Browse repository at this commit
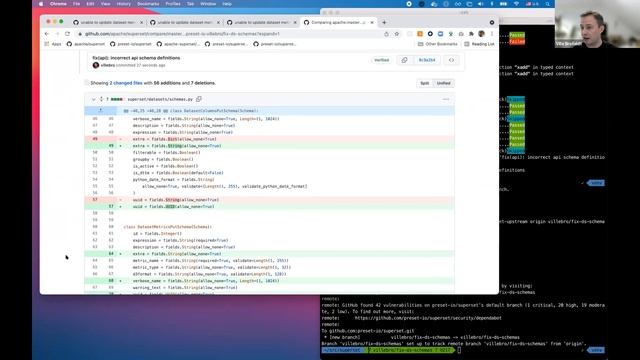This screenshot has height=360, width=640. (x=451, y=60)
